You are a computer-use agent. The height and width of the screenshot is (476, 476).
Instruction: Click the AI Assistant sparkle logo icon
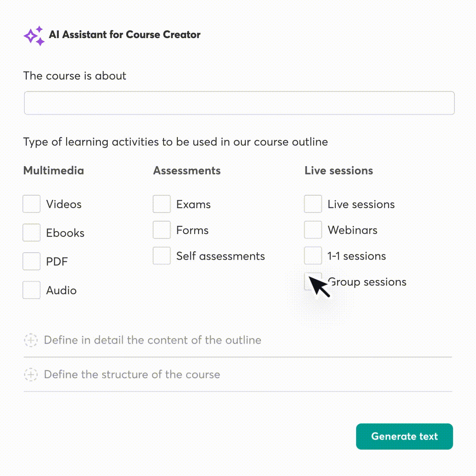[34, 35]
